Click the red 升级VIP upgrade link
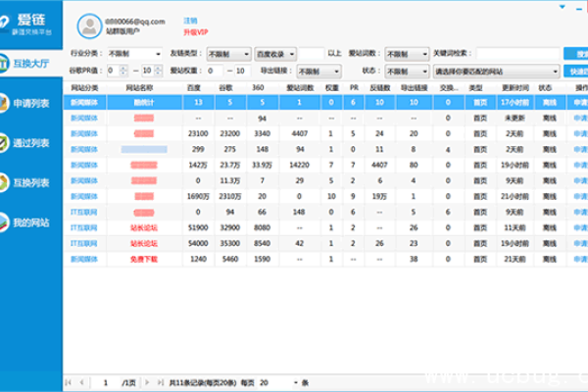The width and height of the screenshot is (588, 392). [195, 32]
